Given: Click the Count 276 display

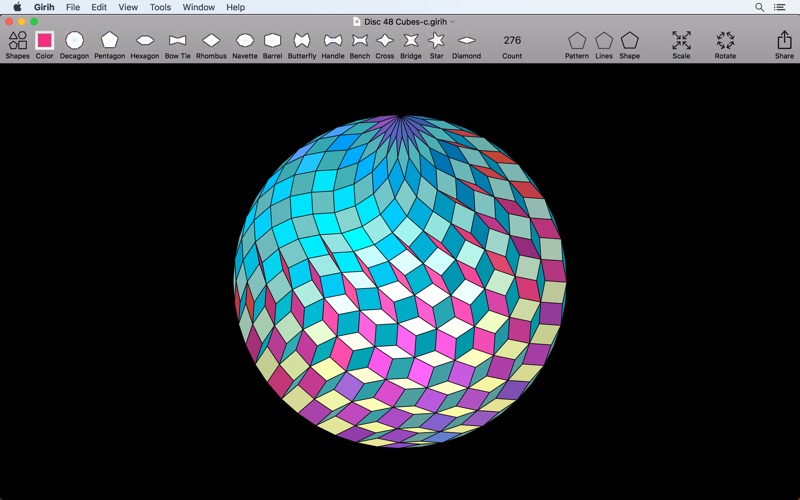Looking at the screenshot, I should 512,41.
